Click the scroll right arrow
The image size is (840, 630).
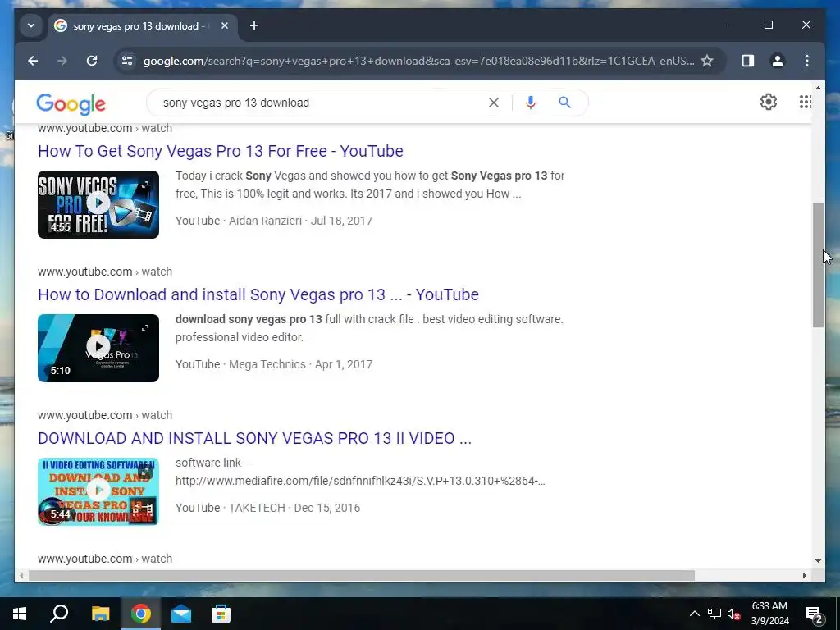click(804, 575)
